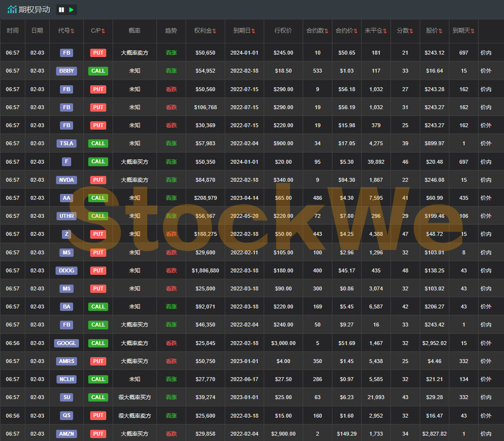This screenshot has height=441, width=504.
Task: Open the DDOG ticker tag
Action: 67,270
